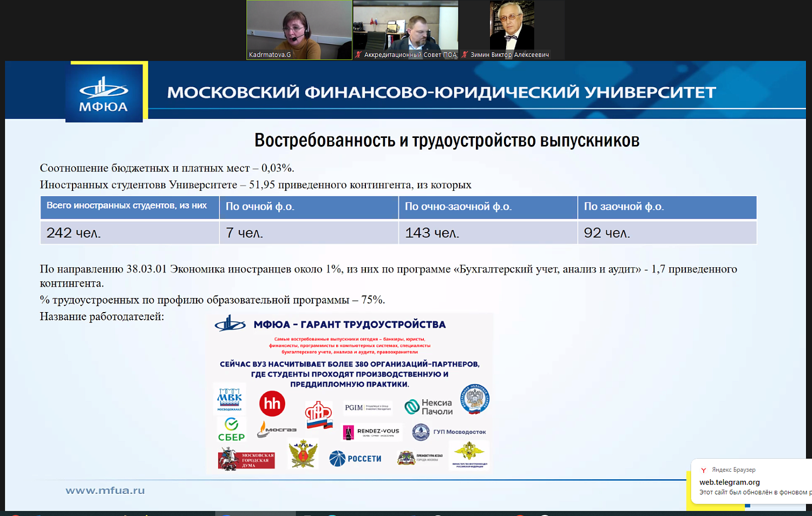This screenshot has width=812, height=516.
Task: Click the ГУП Мосводосток logo
Action: coord(449,432)
